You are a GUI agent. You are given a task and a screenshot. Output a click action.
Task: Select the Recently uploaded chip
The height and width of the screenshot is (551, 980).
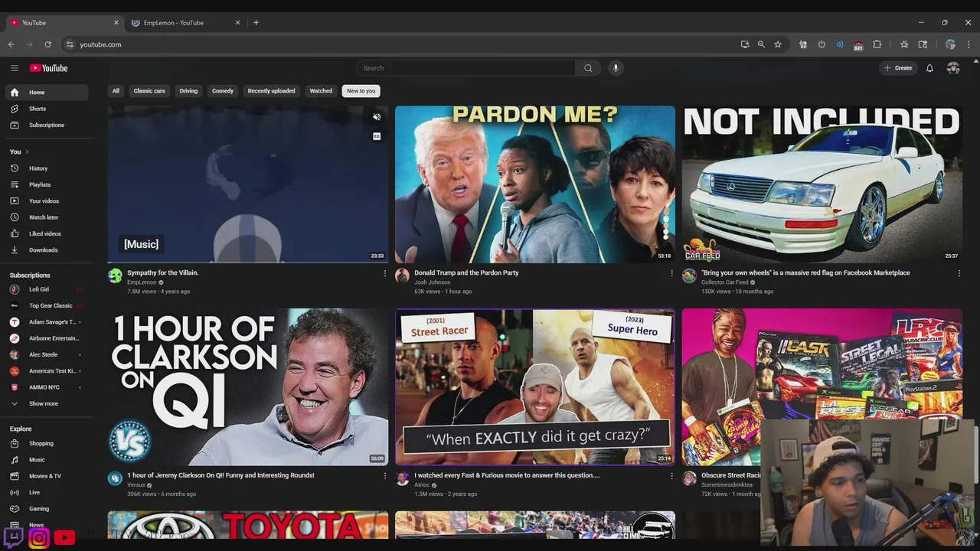(271, 91)
